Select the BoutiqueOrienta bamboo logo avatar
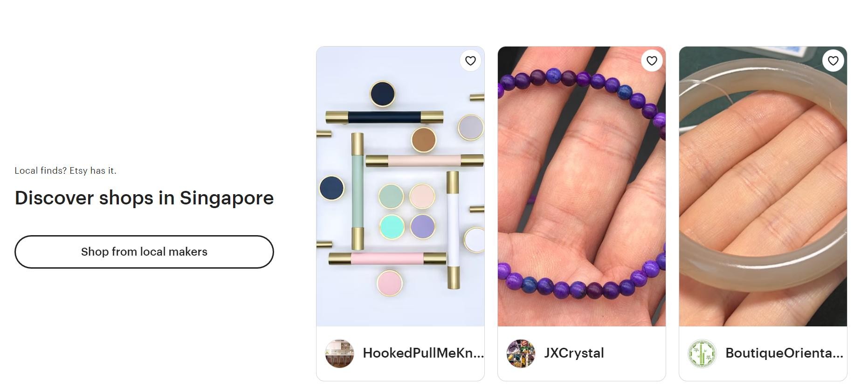The width and height of the screenshot is (868, 386). 702,353
